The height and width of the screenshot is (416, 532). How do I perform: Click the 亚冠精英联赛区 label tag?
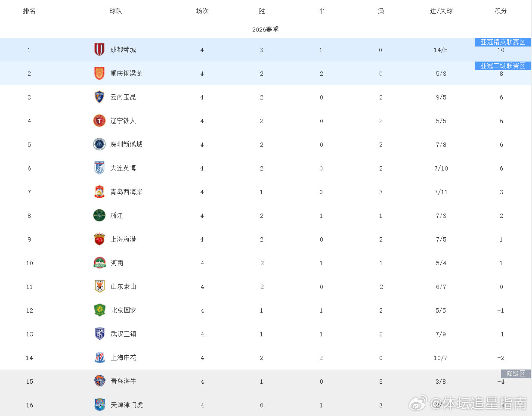(503, 42)
